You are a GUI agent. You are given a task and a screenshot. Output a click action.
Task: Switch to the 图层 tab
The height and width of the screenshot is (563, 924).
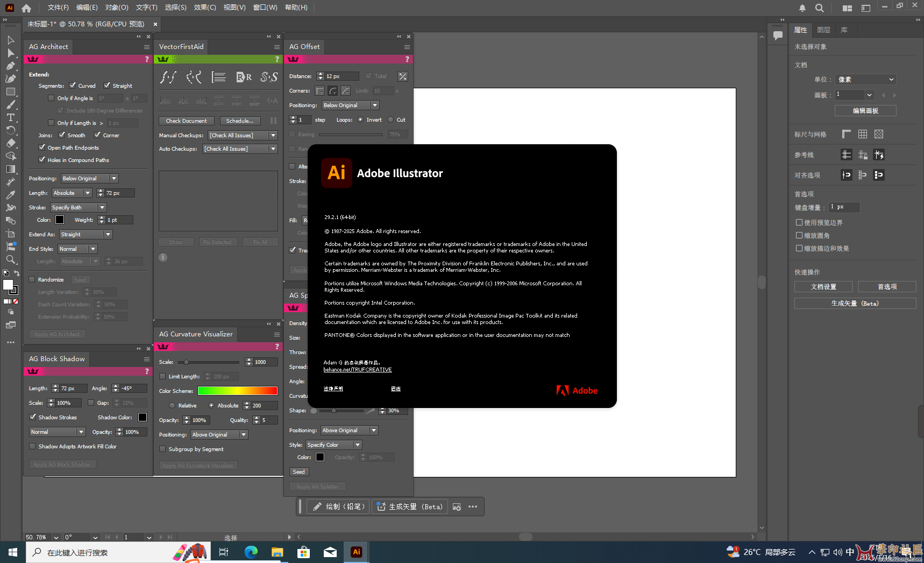tap(823, 30)
